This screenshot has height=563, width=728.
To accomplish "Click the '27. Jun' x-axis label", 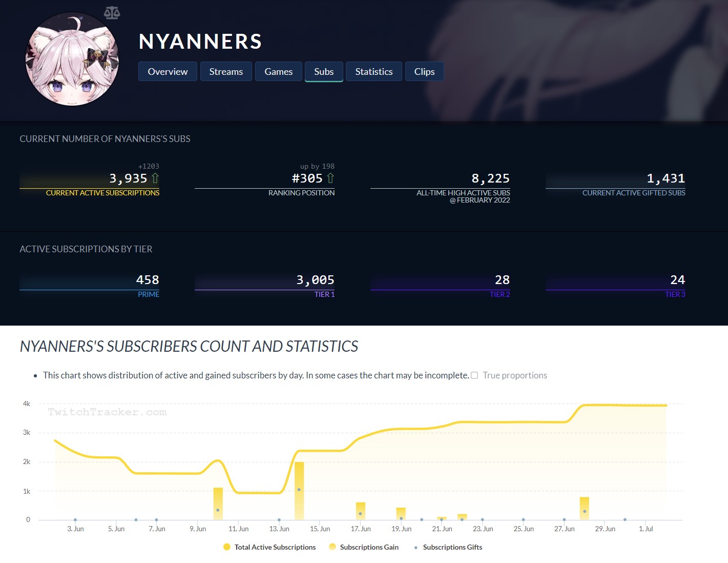I will (564, 529).
